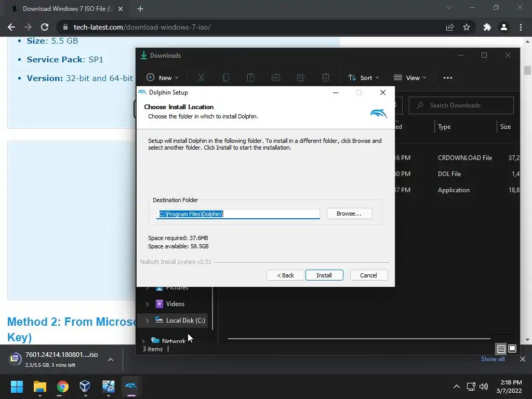Screen dimensions: 532x399
Task: Click the Search Downloads box
Action: pos(461,105)
